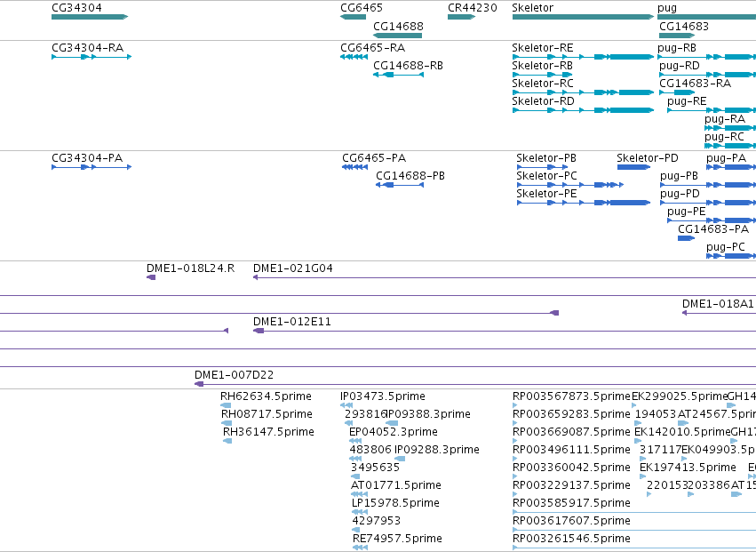
Task: Click the pug-RE transcript label
Action: tap(687, 101)
